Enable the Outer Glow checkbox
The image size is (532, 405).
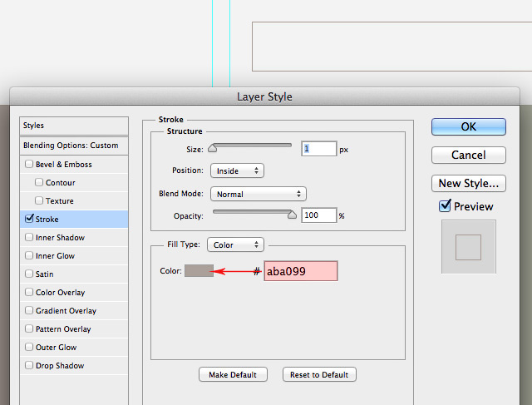click(29, 348)
